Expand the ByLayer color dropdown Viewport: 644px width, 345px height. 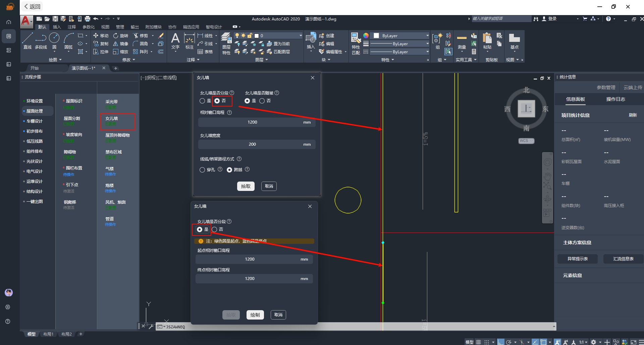pyautogui.click(x=427, y=36)
